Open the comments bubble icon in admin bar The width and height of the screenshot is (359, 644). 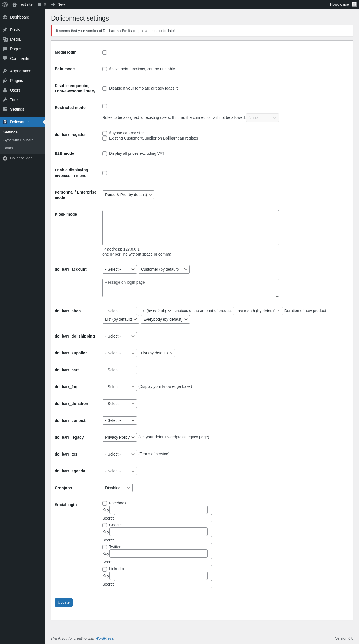[x=39, y=4]
